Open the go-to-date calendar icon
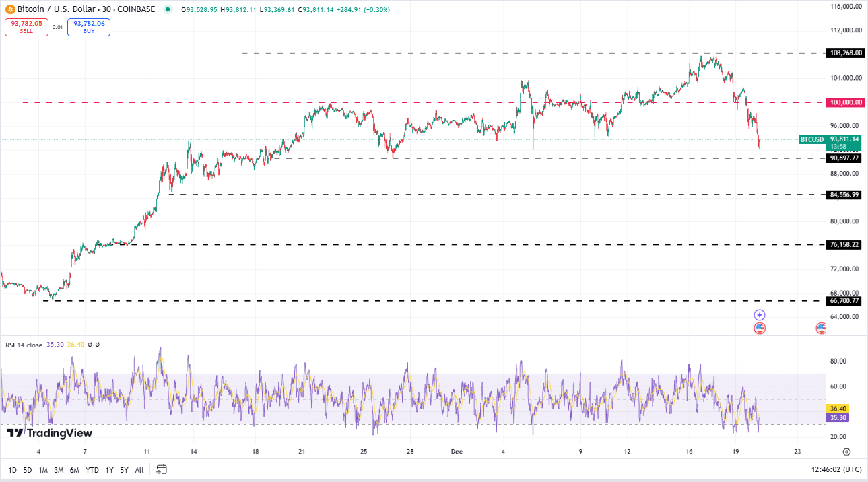The height and width of the screenshot is (482, 868). point(161,471)
